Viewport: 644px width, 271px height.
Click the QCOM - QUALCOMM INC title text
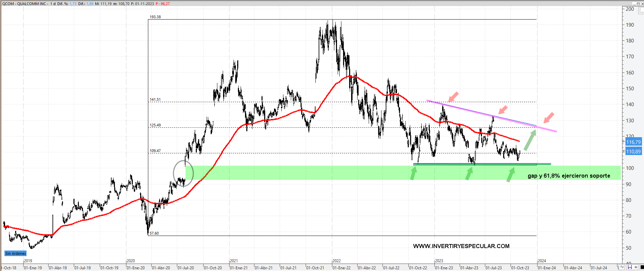24,4
